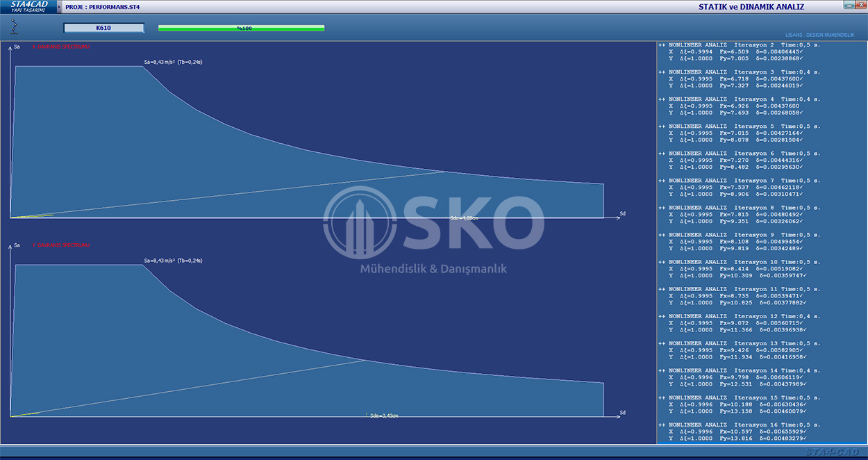The height and width of the screenshot is (460, 868).
Task: Select the Y row with Fy=9.819
Action: click(x=737, y=248)
